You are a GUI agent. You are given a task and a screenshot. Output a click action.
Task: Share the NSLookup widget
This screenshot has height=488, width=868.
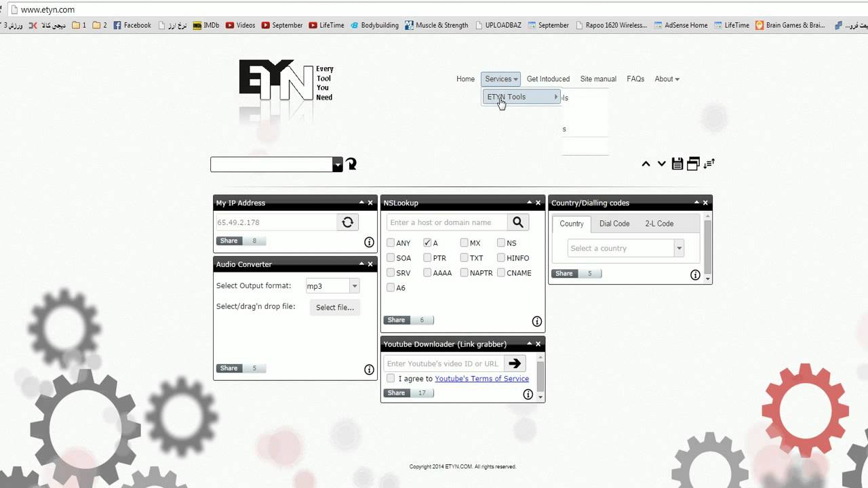click(x=397, y=320)
